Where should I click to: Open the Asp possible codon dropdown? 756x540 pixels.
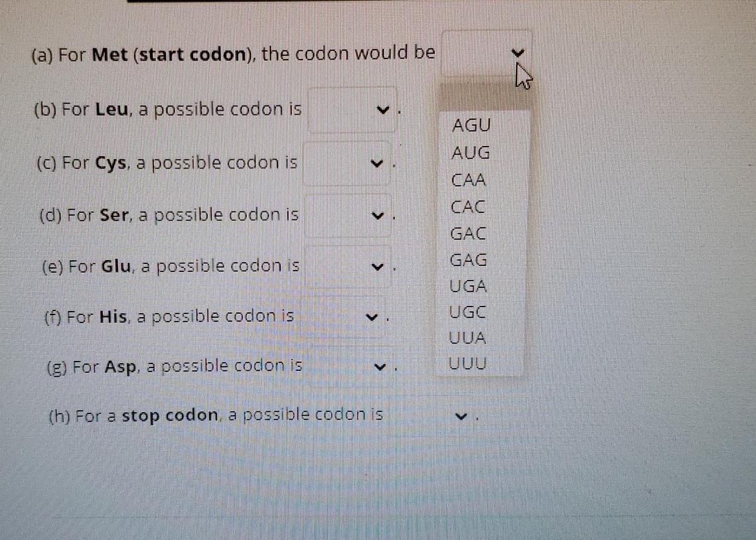[380, 366]
